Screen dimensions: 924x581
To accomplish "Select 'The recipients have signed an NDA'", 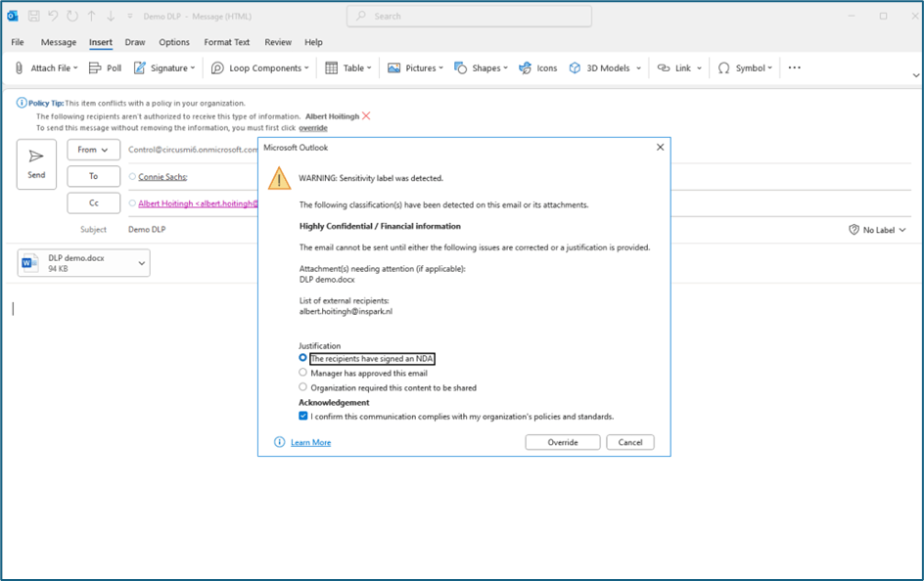I will (303, 358).
